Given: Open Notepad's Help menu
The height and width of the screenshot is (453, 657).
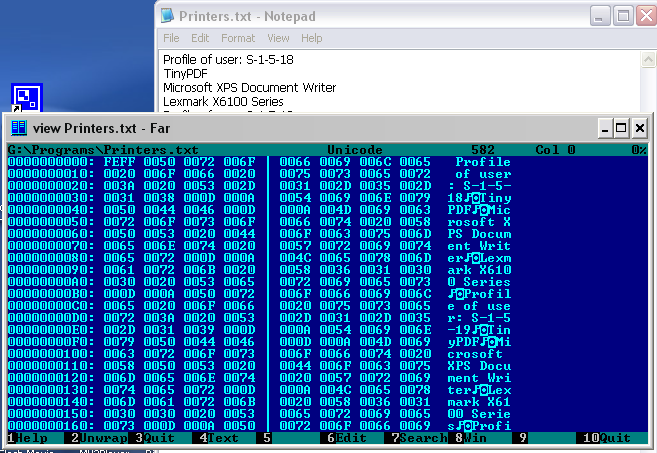Looking at the screenshot, I should point(311,38).
